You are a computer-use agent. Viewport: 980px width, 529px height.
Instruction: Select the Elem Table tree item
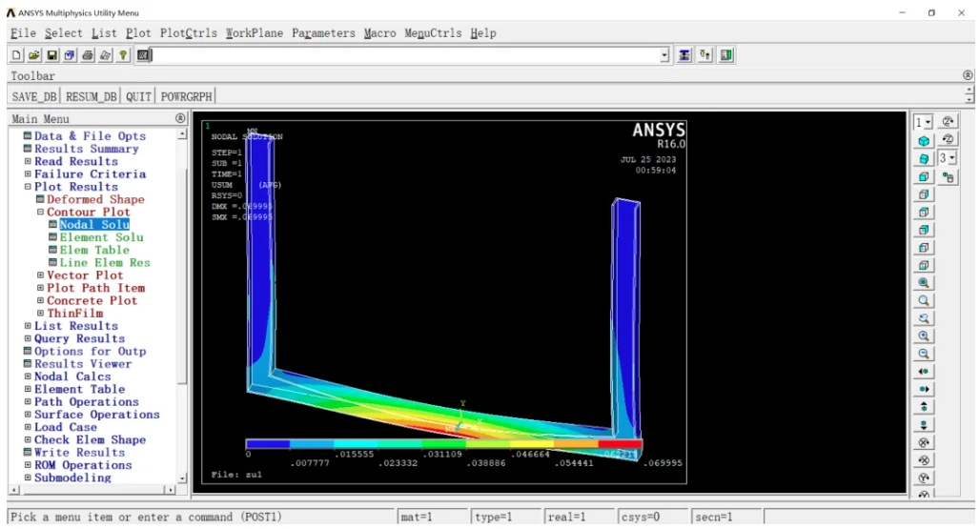pyautogui.click(x=94, y=250)
